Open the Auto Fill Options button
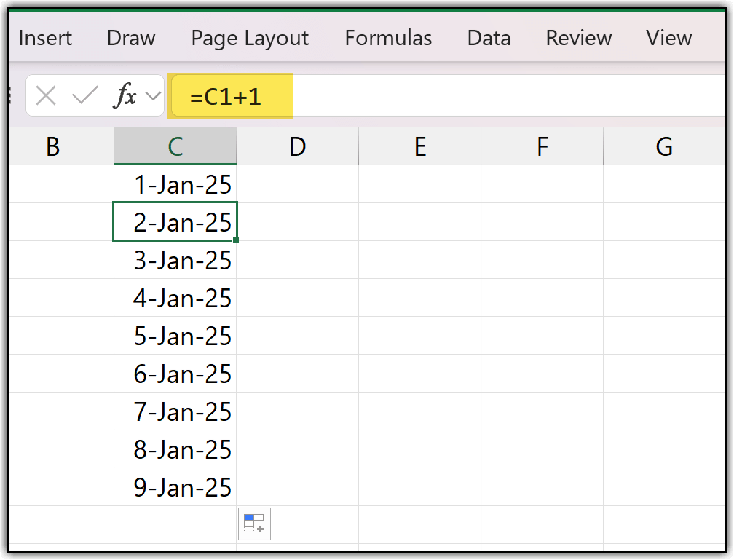The width and height of the screenshot is (734, 560). (x=254, y=524)
